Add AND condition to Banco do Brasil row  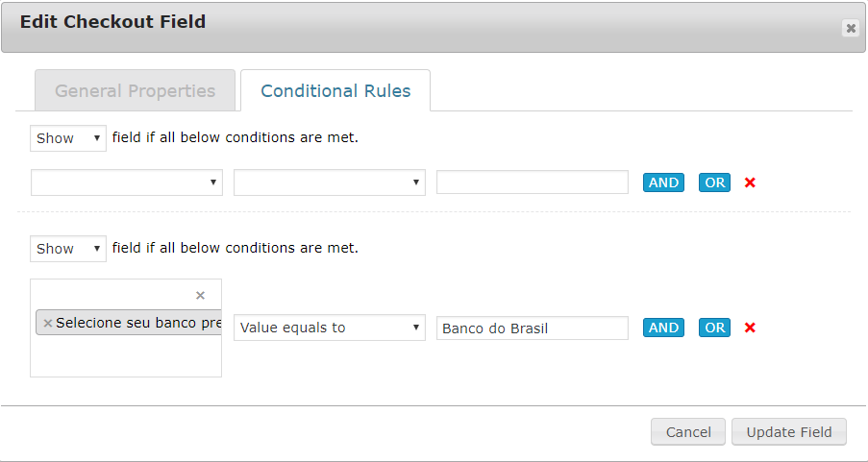[x=663, y=328]
